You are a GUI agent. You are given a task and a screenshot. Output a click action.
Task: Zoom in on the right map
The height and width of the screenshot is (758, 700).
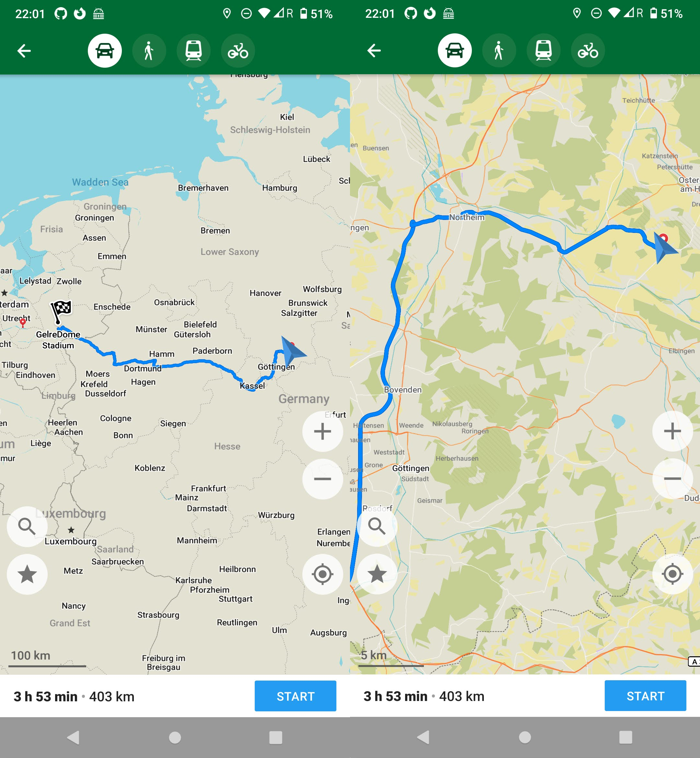(673, 431)
